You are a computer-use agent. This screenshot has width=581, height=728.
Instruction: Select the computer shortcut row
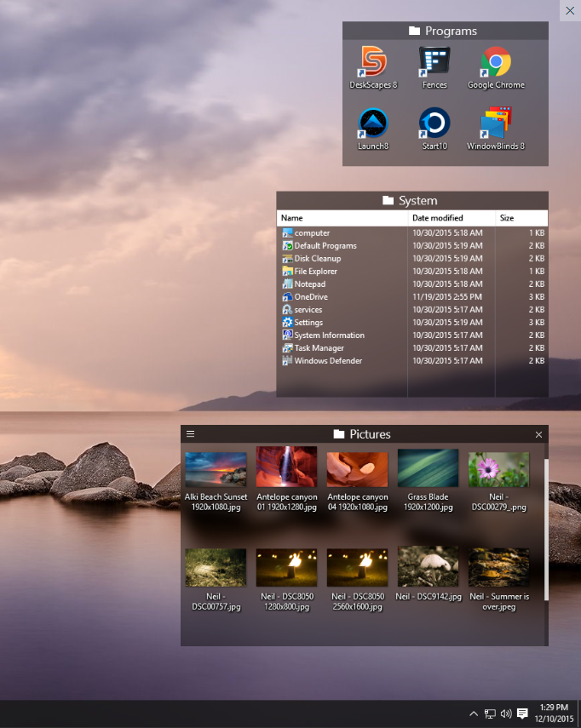point(412,232)
